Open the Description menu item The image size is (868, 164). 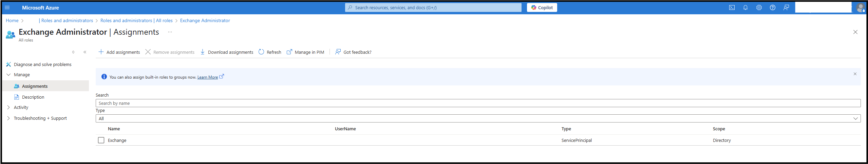pos(33,97)
